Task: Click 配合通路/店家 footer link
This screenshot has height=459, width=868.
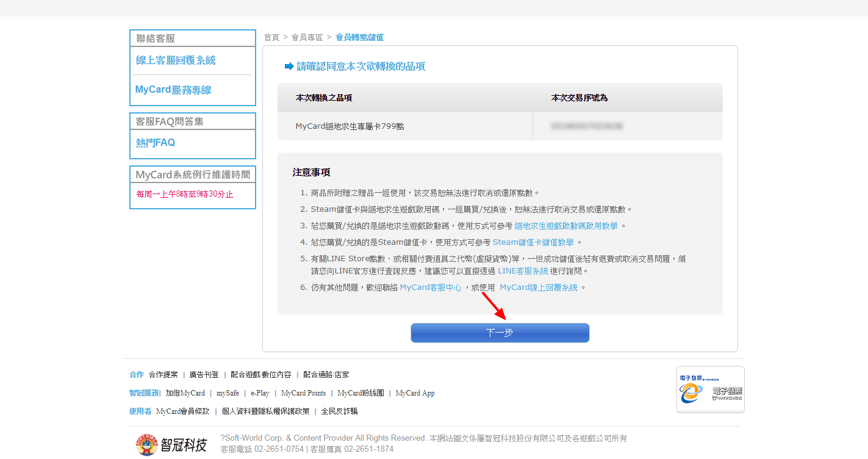Action: [x=326, y=375]
